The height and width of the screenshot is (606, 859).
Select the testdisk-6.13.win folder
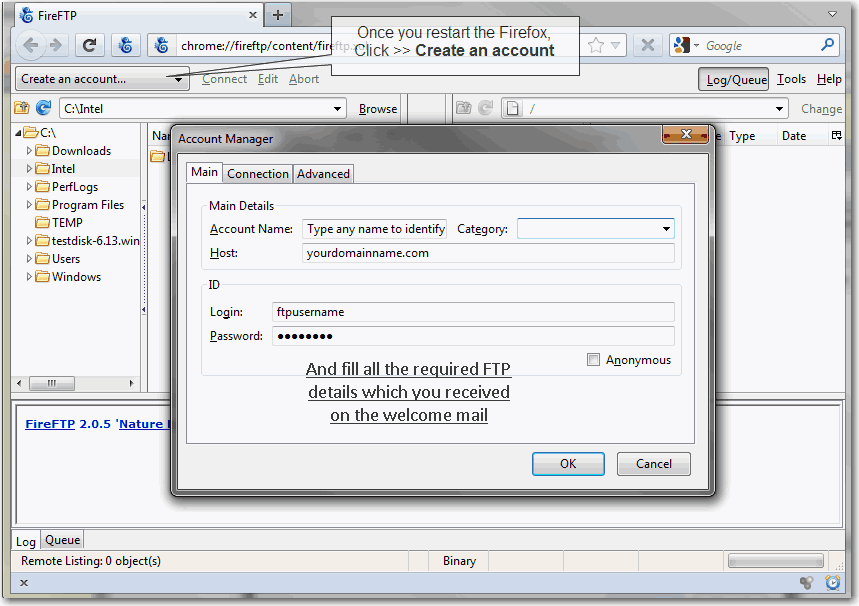88,241
